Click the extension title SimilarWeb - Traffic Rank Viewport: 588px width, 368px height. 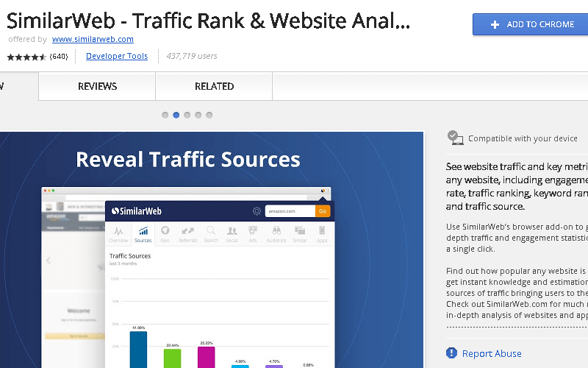(208, 21)
